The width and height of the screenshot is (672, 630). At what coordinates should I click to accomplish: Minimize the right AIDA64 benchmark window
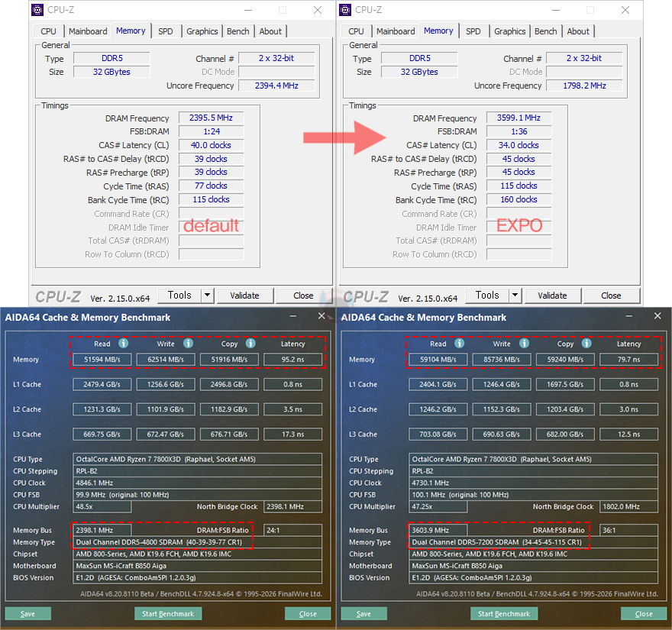[x=629, y=316]
